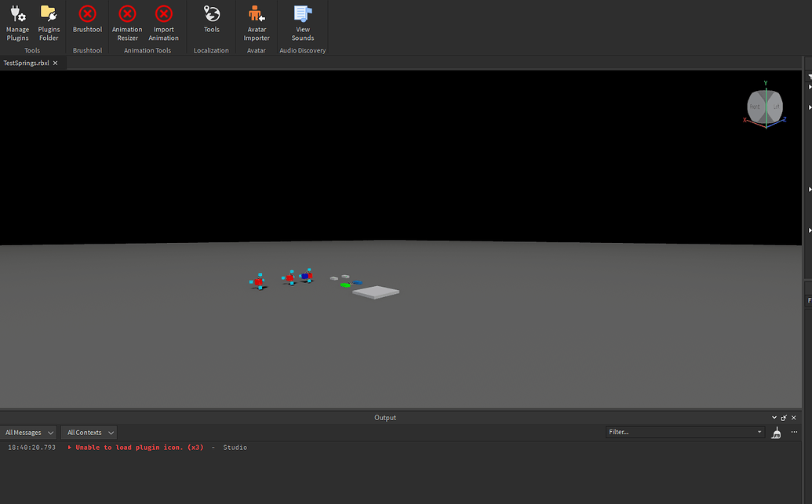Launch the Brushtool plugin
812x504 pixels.
(x=87, y=20)
